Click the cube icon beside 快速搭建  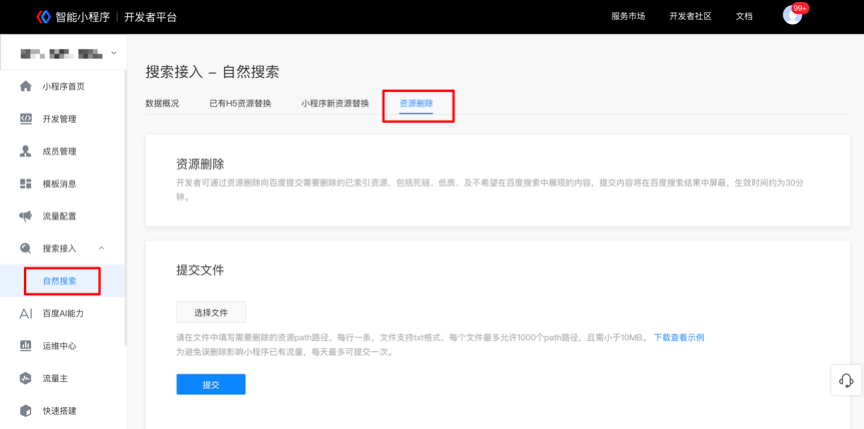[x=25, y=411]
